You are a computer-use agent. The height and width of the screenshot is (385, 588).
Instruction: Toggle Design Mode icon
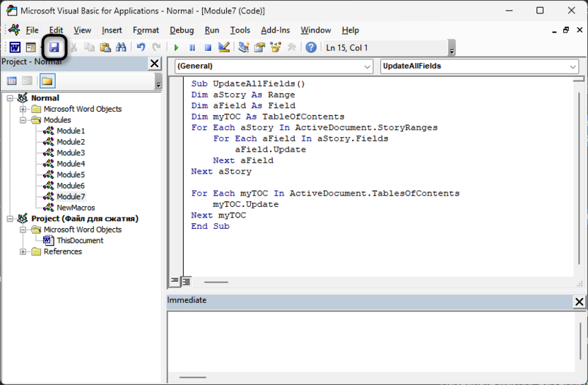[x=224, y=47]
